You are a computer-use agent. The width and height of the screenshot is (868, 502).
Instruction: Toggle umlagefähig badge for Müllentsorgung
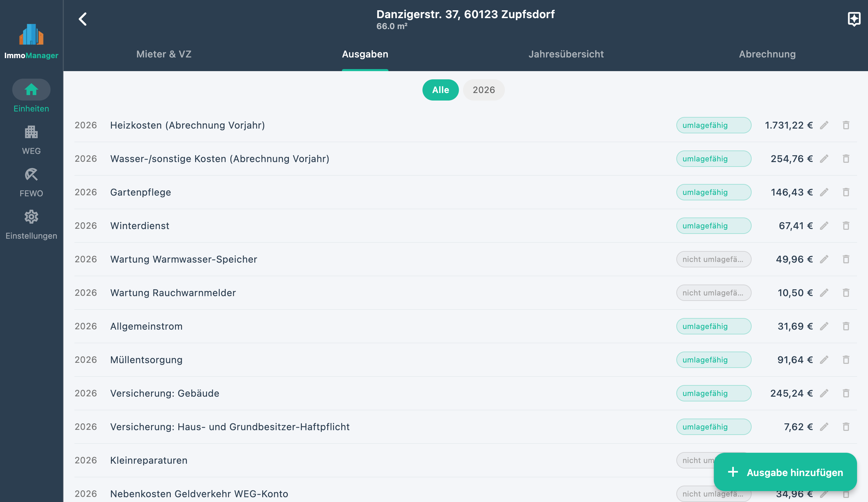[714, 359]
